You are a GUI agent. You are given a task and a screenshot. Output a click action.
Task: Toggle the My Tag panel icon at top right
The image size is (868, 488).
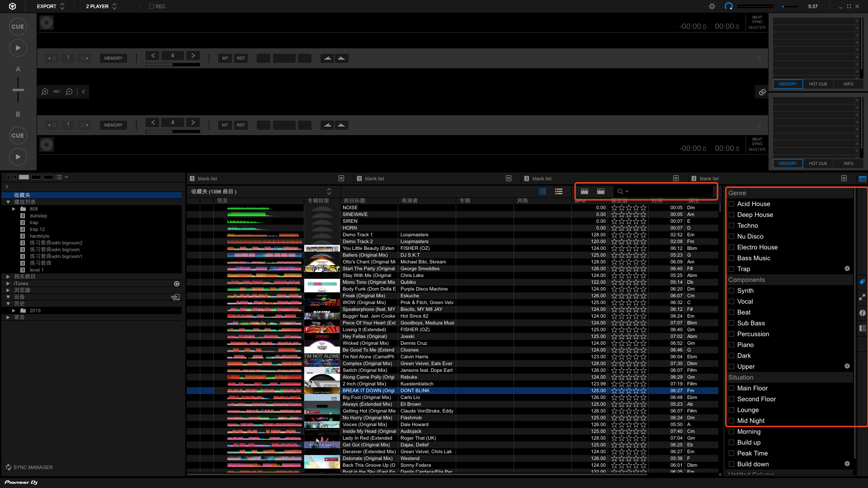click(862, 178)
